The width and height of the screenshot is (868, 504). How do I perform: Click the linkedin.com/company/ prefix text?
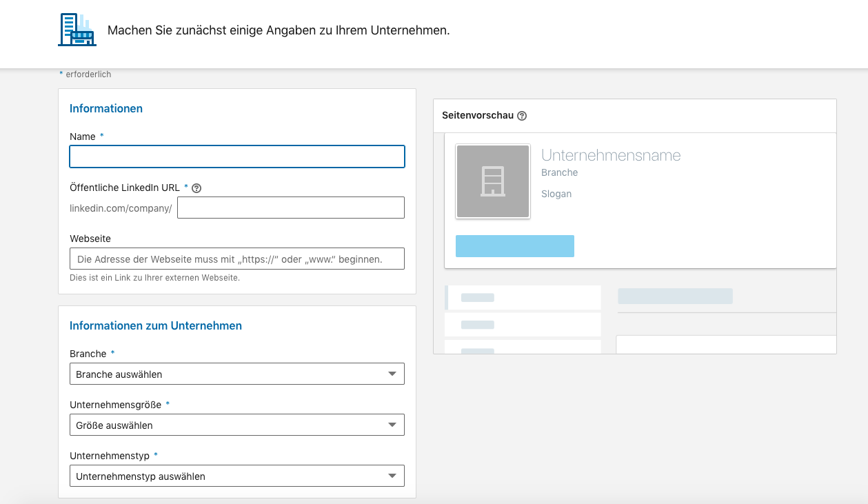click(121, 208)
